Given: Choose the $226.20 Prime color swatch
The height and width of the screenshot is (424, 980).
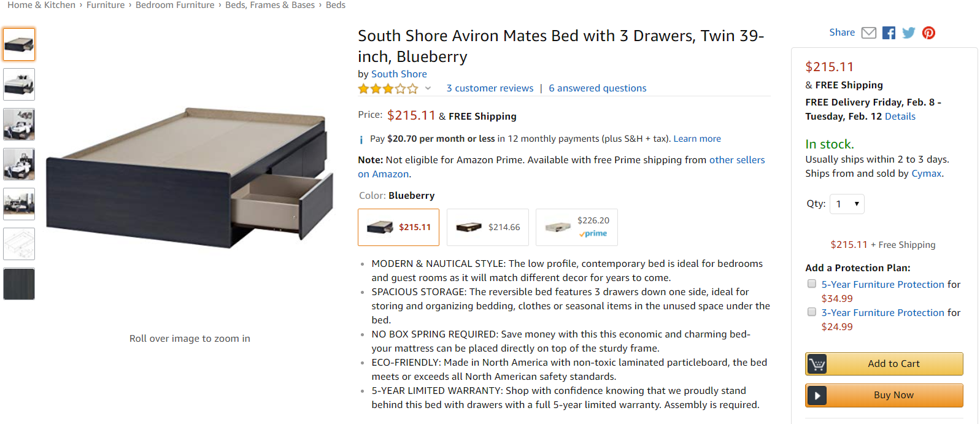Looking at the screenshot, I should pos(576,227).
